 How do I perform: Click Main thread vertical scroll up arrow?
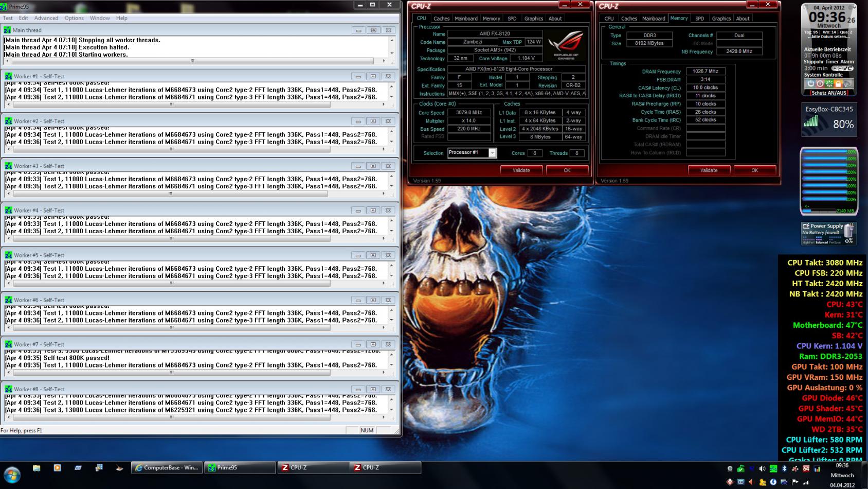tap(392, 40)
